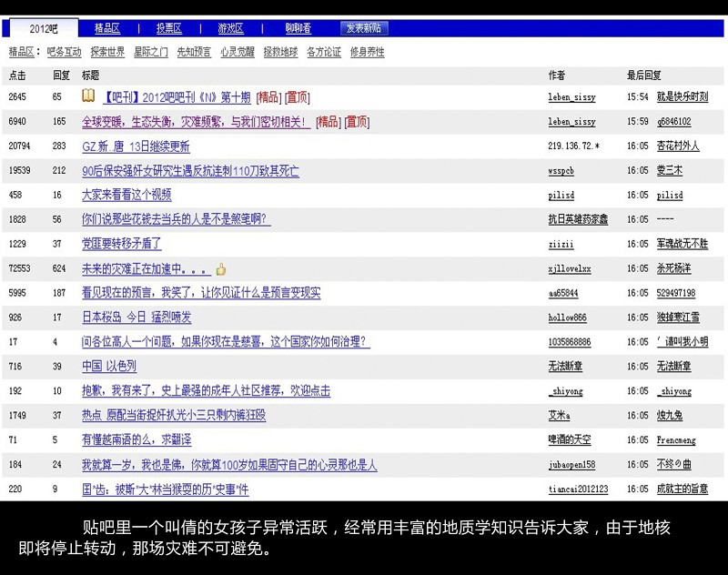Viewport: 728px width, 575px height.
Task: View author 啤酒的天空 profile
Action: tap(570, 439)
